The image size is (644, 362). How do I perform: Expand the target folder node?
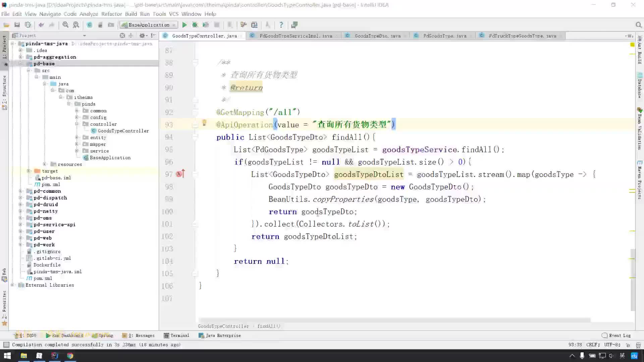click(29, 171)
